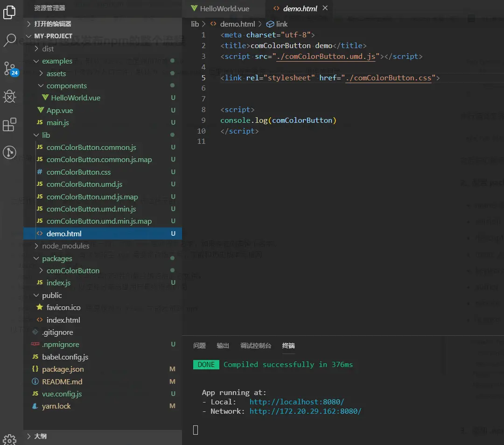Open the Extensions view icon
Screen dimensions: 504x445
click(9, 124)
